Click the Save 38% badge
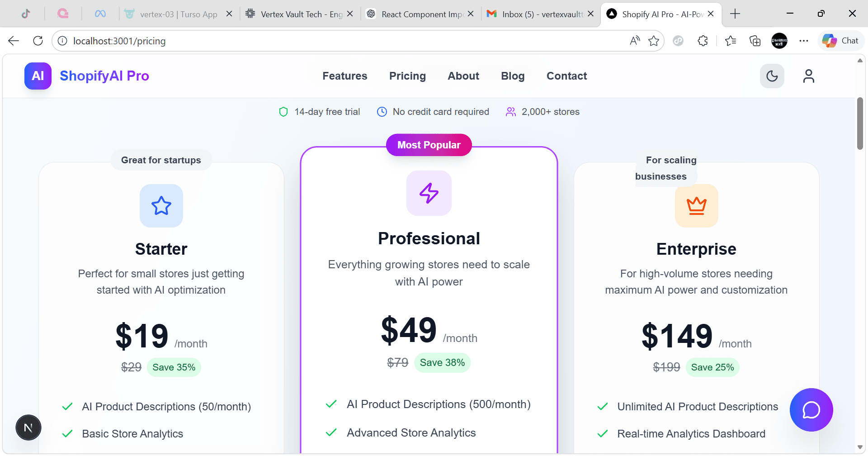Viewport: 868px width, 456px height. [442, 363]
